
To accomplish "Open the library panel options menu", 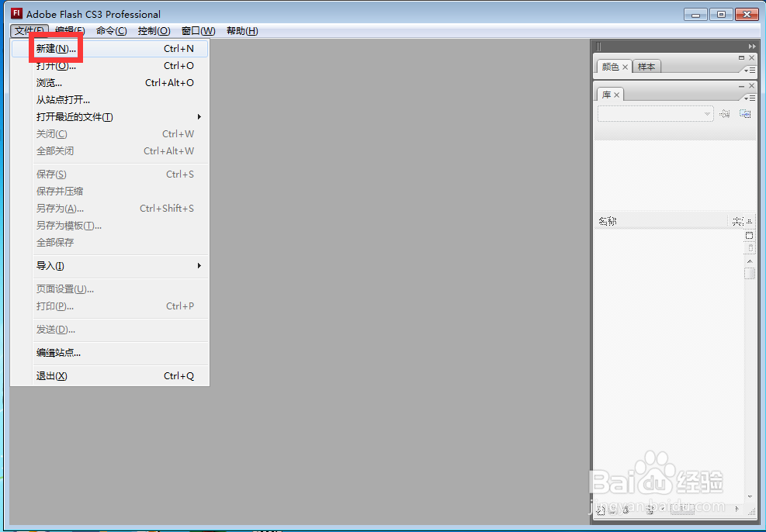I will click(x=750, y=98).
